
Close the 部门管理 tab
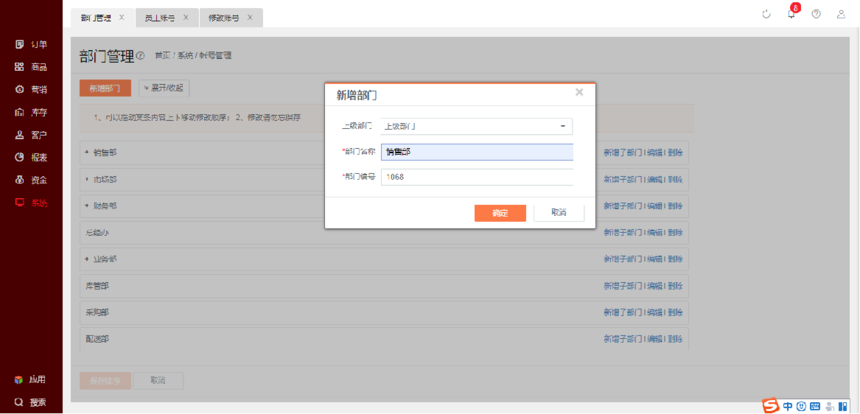click(x=122, y=18)
